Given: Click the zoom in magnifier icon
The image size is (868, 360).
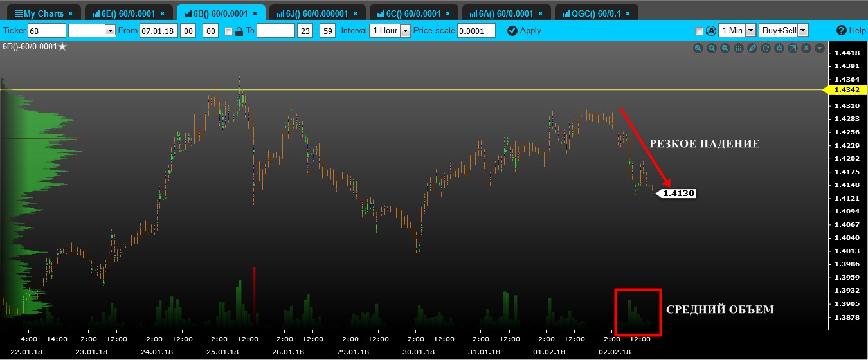Looking at the screenshot, I should point(712,48).
